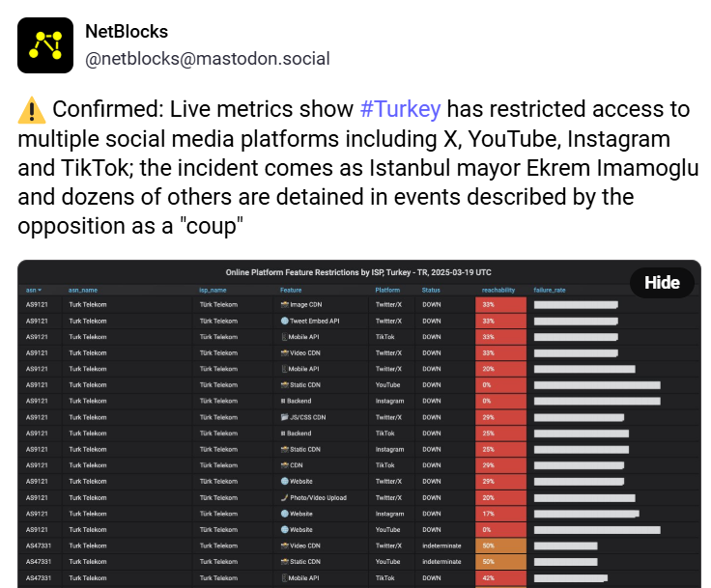Select the isp_name column header

click(213, 291)
